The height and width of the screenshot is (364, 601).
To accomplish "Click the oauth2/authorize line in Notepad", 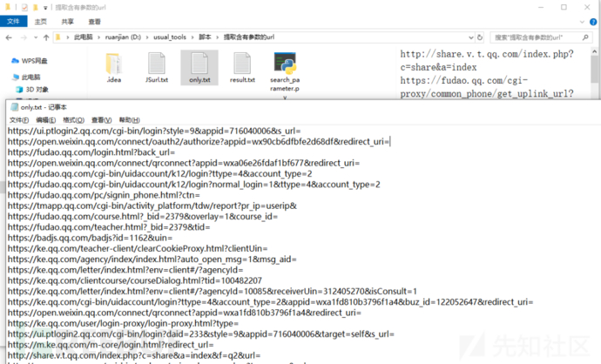I will point(199,142).
